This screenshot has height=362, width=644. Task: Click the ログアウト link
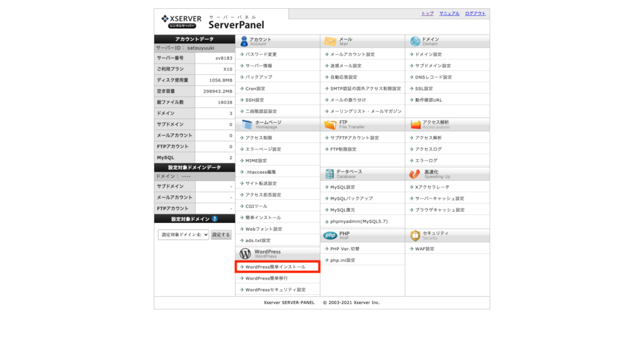click(x=475, y=14)
